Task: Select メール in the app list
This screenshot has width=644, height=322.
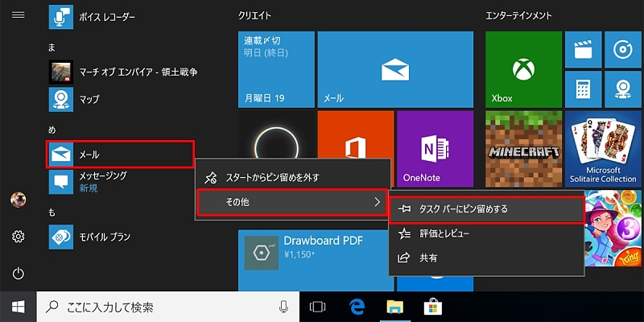Action: 119,155
